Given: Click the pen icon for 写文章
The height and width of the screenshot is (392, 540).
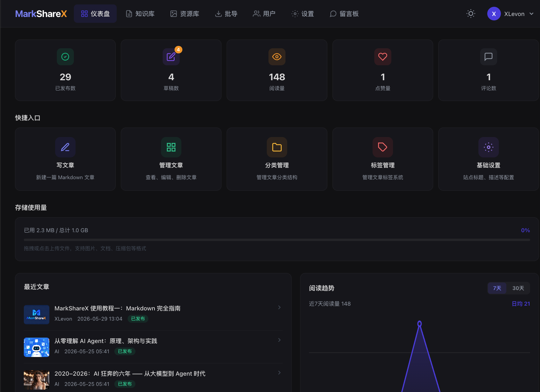Looking at the screenshot, I should (x=65, y=147).
